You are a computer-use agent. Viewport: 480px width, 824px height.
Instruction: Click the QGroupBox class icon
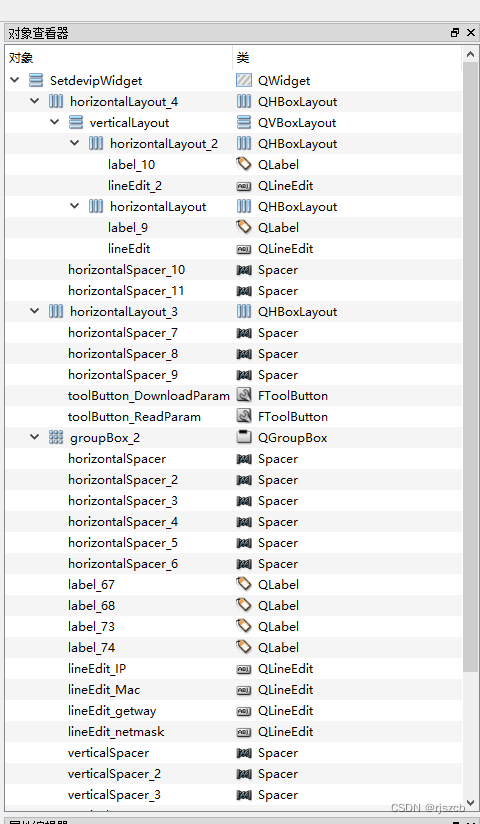coord(243,437)
